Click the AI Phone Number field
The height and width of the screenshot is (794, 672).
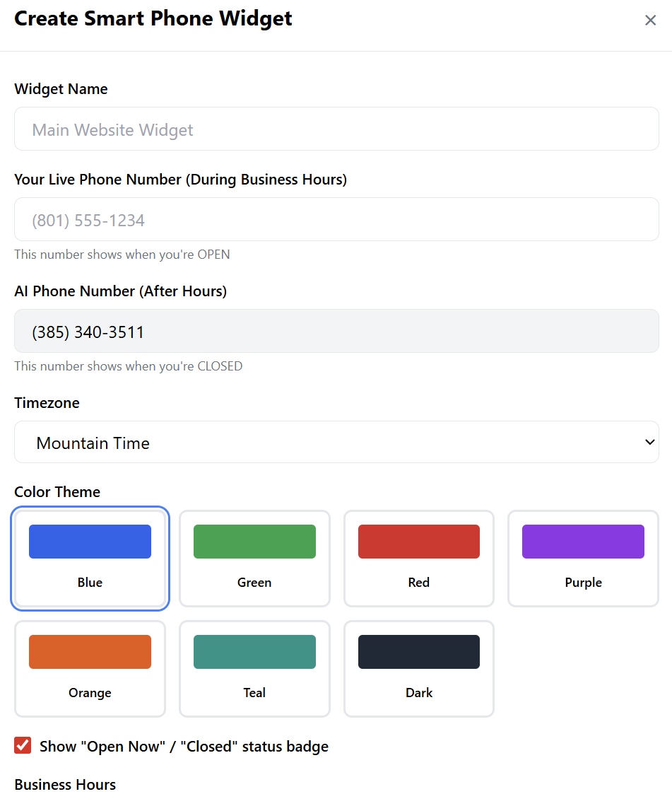336,332
